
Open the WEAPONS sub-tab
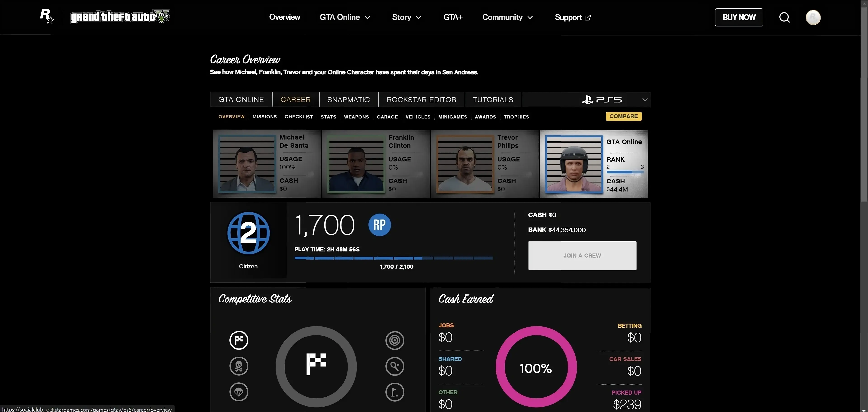point(356,117)
